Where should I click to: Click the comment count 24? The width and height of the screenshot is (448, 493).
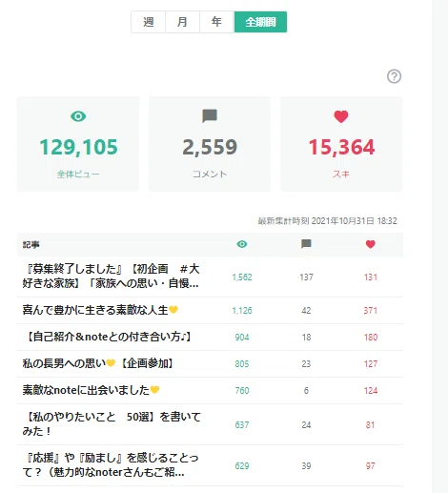(306, 425)
